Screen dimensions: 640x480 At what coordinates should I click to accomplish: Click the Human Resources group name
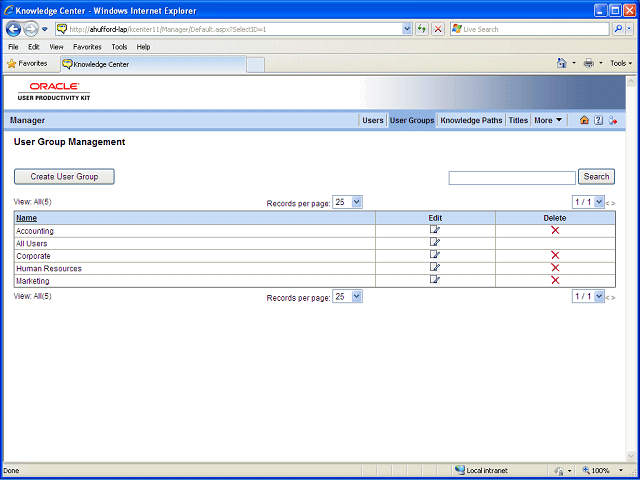click(49, 269)
